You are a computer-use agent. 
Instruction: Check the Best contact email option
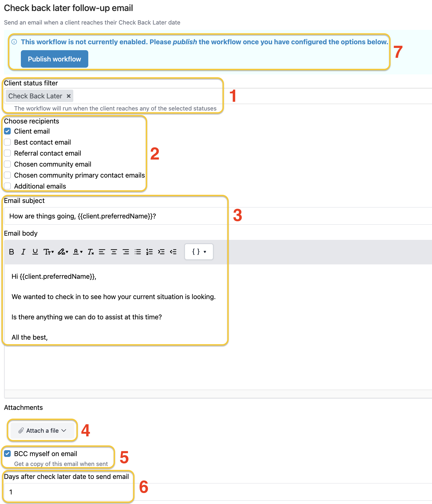point(7,142)
